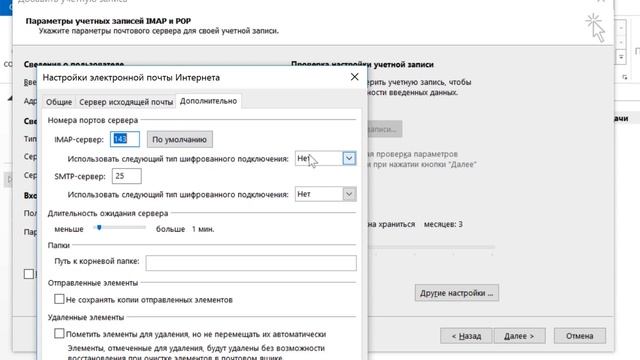Switch to the Общие tab
The width and height of the screenshot is (640, 360).
click(59, 102)
